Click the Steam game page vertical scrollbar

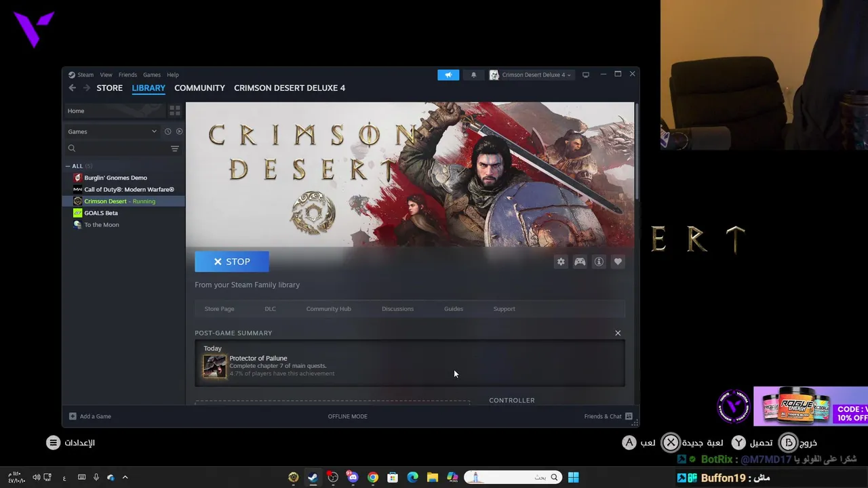click(636, 152)
